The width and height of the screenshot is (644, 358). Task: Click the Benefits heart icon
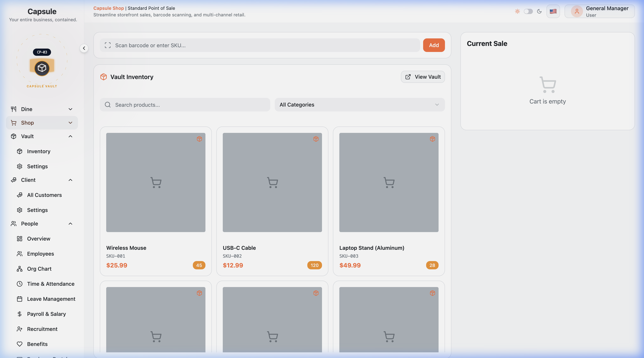coord(20,344)
